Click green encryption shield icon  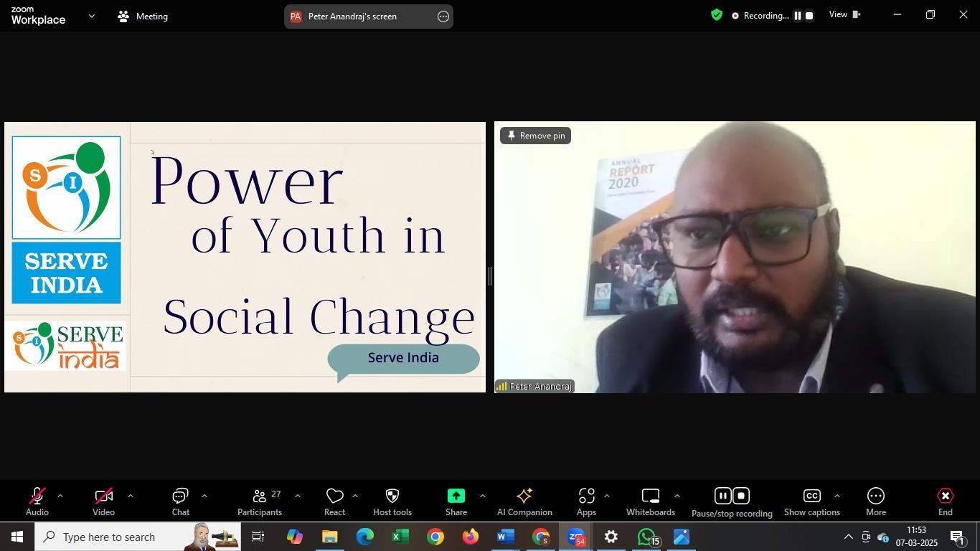(x=717, y=15)
